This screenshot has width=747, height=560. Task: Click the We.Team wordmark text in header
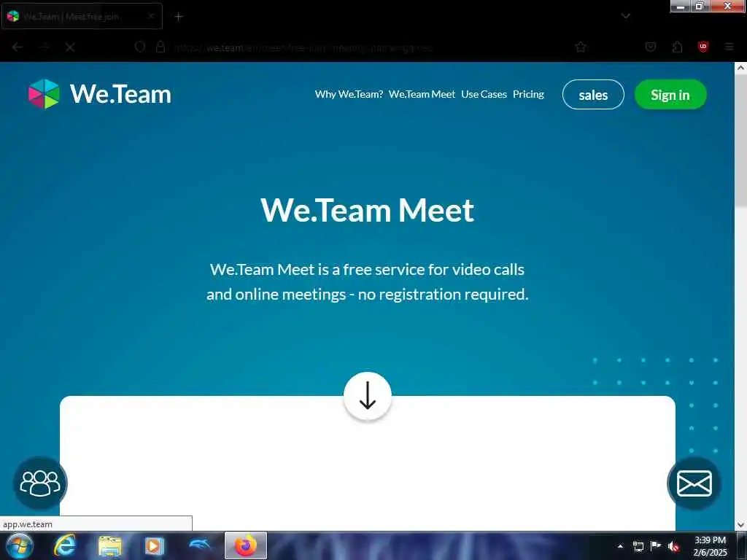pyautogui.click(x=120, y=94)
